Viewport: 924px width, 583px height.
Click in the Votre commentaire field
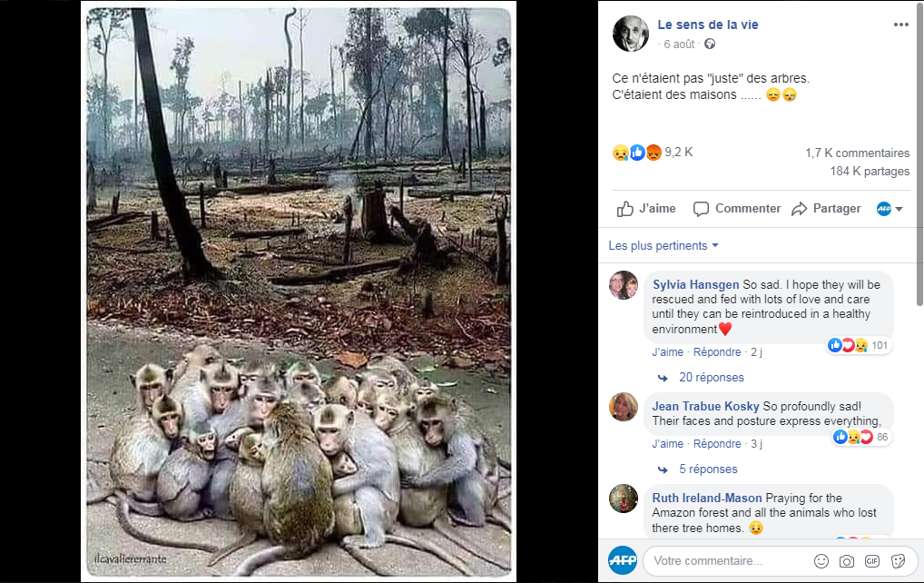click(x=725, y=561)
